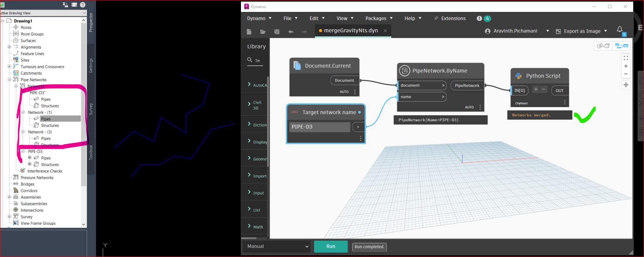Click the user account avatar icon
644x257 pixels.
click(487, 31)
